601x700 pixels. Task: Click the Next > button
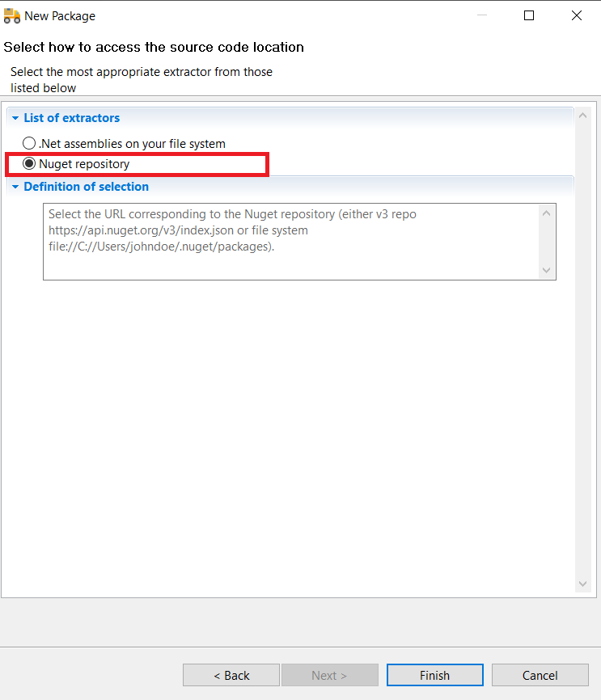(x=329, y=675)
